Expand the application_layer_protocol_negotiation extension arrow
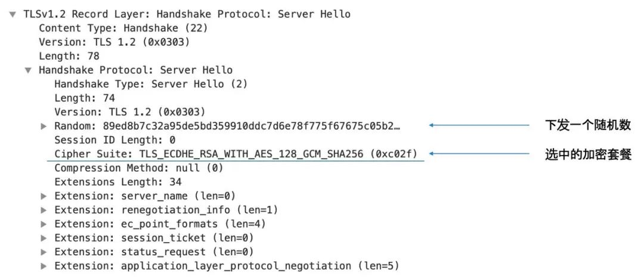This screenshot has height=278, width=644. (44, 266)
